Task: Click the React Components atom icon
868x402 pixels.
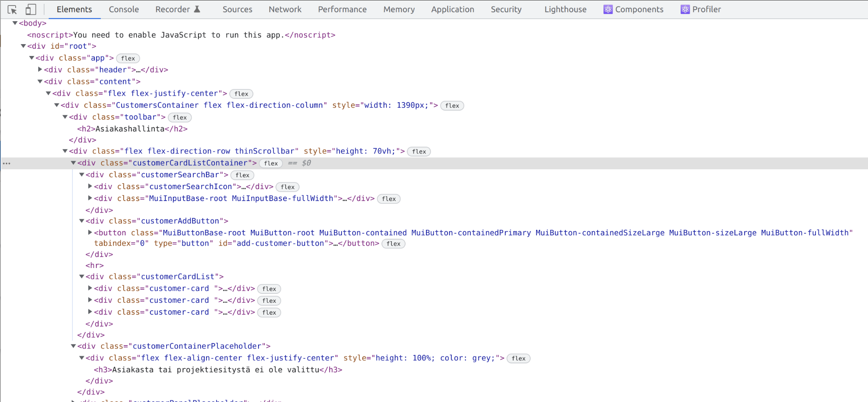Action: 608,9
